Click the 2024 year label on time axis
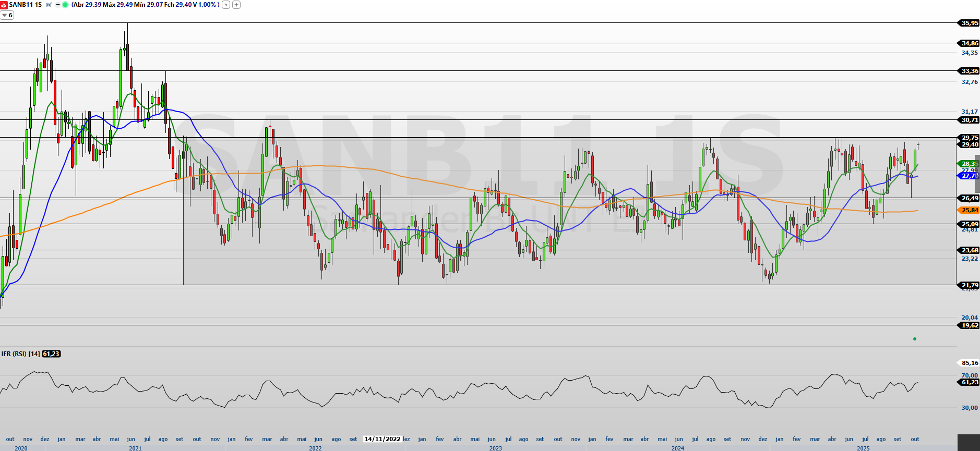 [677, 448]
